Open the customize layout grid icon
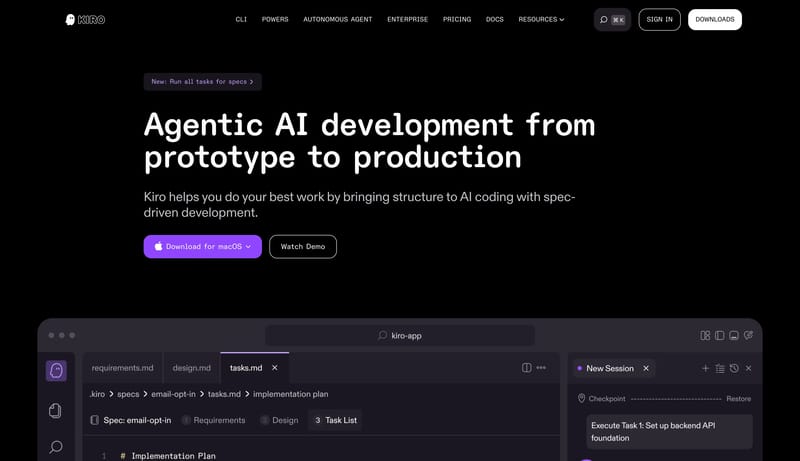The image size is (800, 461). coord(705,336)
